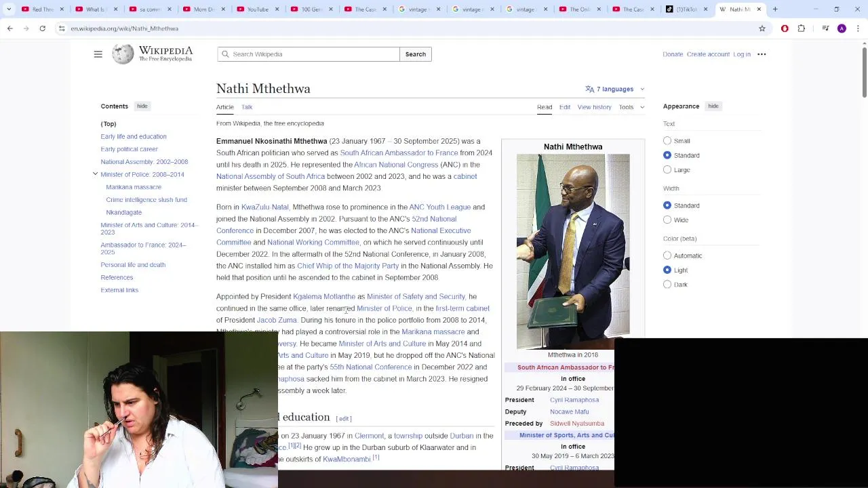Close the 'sa comm' tab
The image size is (868, 488).
169,9
